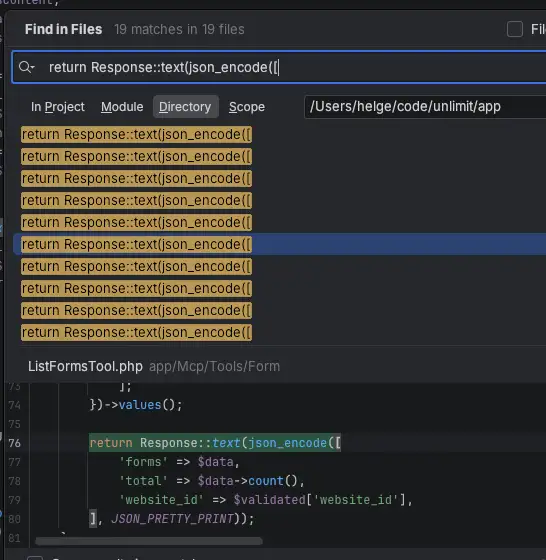Click the highlighted return Response::text line in preview
The width and height of the screenshot is (546, 560).
215,443
